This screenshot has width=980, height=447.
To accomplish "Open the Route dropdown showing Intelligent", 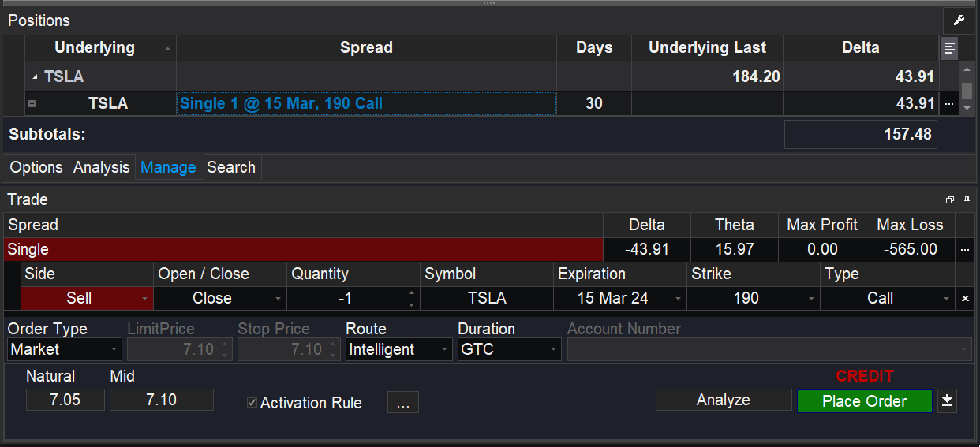I will pyautogui.click(x=398, y=349).
